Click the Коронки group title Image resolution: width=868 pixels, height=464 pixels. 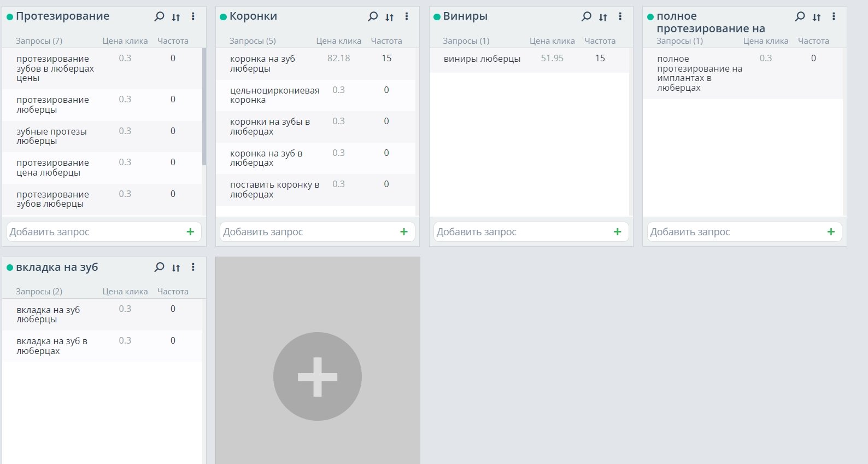click(x=253, y=16)
